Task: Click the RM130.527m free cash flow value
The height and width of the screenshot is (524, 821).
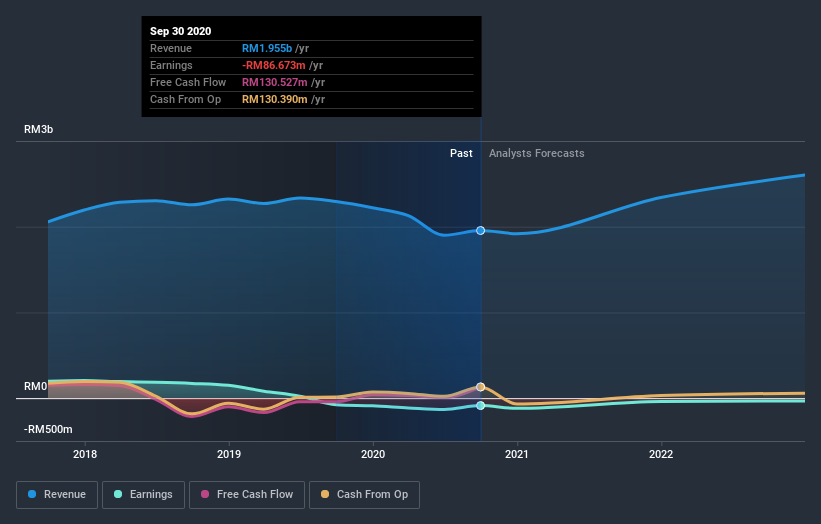Action: point(275,82)
